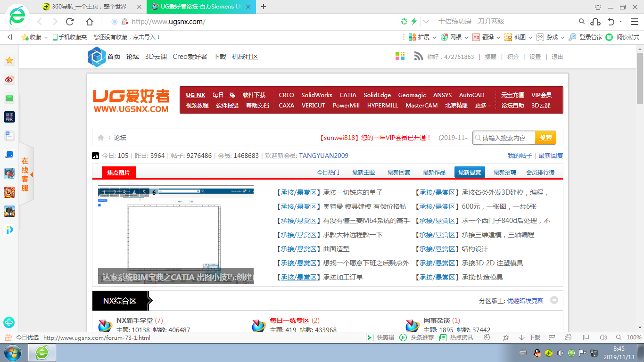Reload the page with the refresh icon

70,22
